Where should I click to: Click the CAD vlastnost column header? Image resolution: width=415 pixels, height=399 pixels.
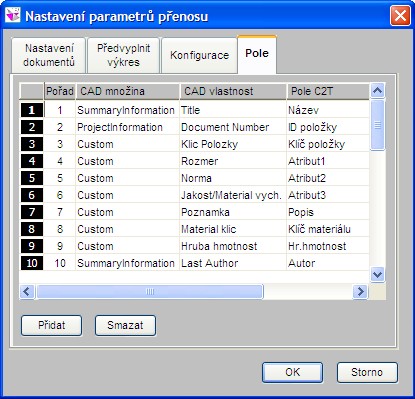tap(233, 91)
